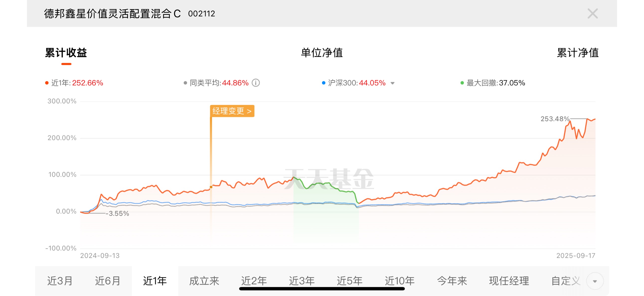This screenshot has height=296, width=644.
Task: Switch to the 累计净值 tab
Action: 578,53
